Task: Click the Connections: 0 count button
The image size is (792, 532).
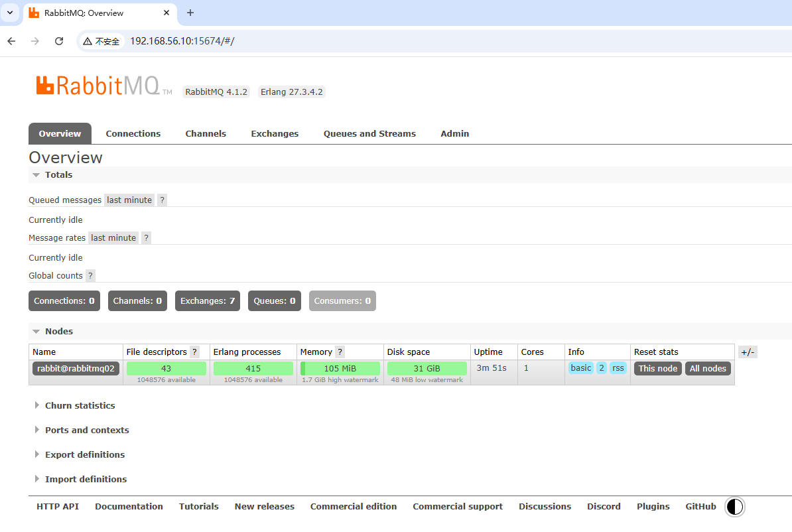Action: 64,301
